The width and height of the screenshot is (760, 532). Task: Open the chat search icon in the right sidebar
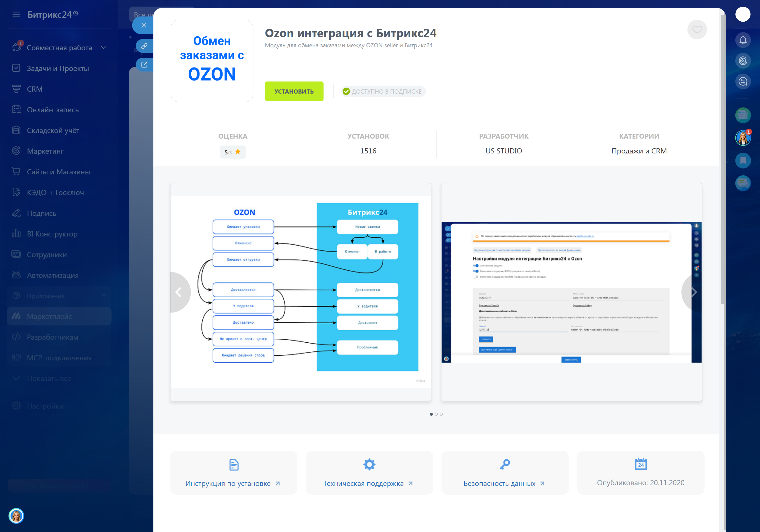point(743,81)
